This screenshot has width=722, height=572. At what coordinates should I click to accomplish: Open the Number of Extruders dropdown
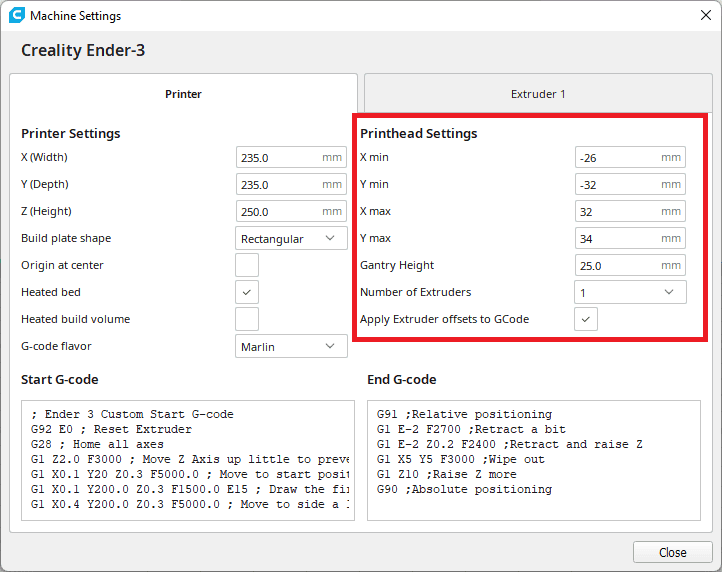tap(630, 292)
